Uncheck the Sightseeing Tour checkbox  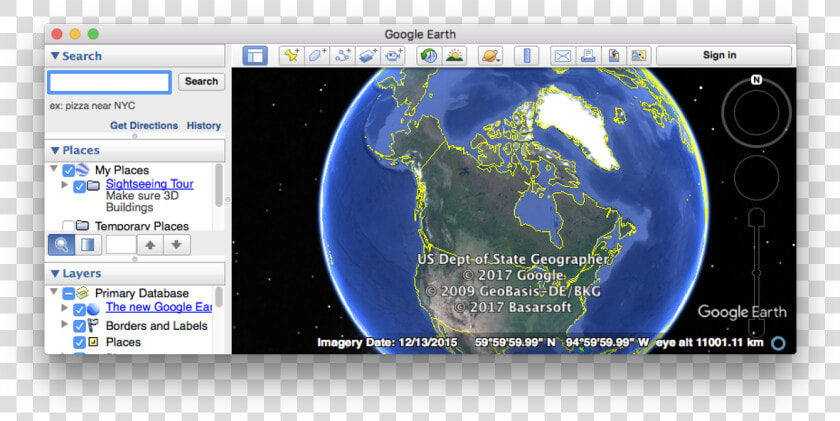(x=79, y=187)
